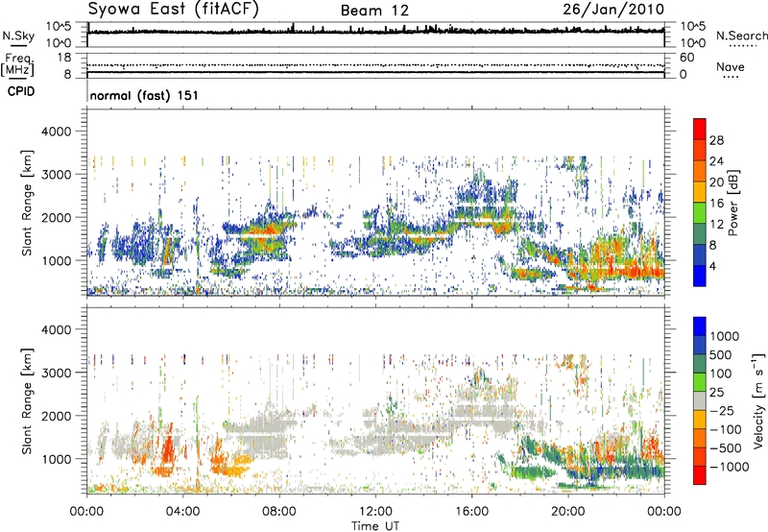Click the "Nave" legend label

coord(730,66)
